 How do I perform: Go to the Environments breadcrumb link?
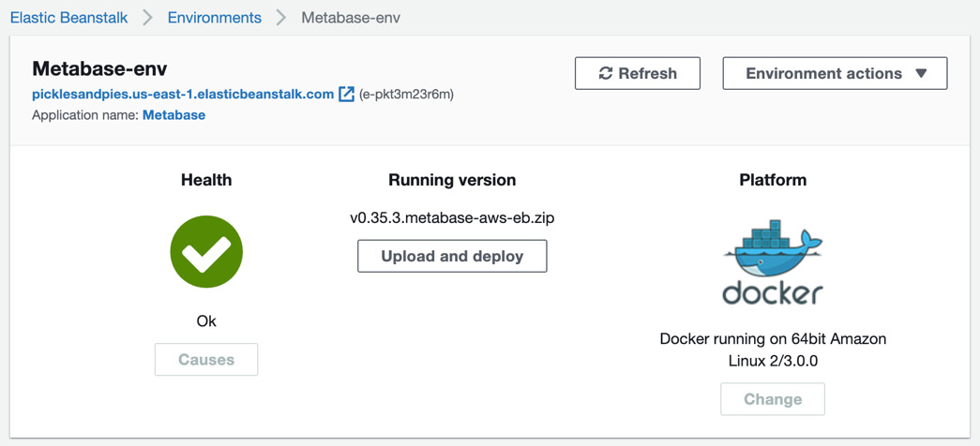pyautogui.click(x=215, y=18)
